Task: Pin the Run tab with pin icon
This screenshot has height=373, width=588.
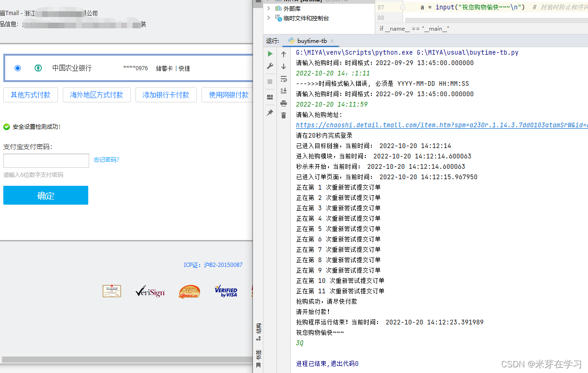Action: (270, 113)
